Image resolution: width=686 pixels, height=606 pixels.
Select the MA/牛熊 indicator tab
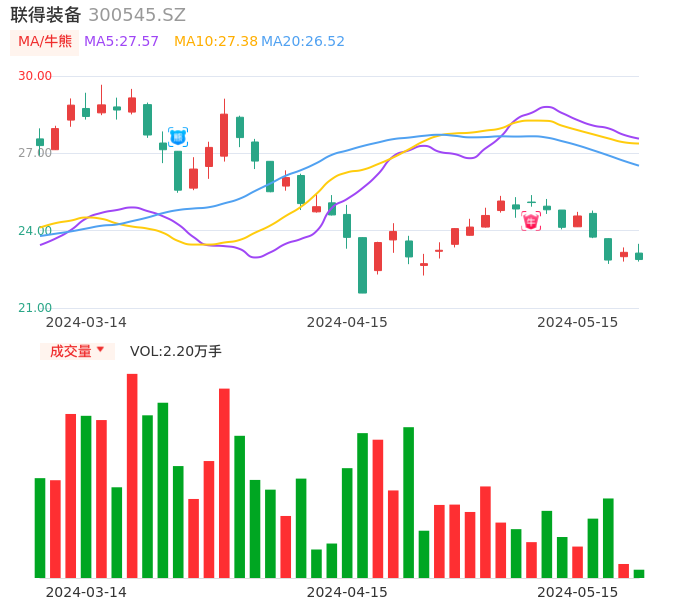pyautogui.click(x=45, y=42)
